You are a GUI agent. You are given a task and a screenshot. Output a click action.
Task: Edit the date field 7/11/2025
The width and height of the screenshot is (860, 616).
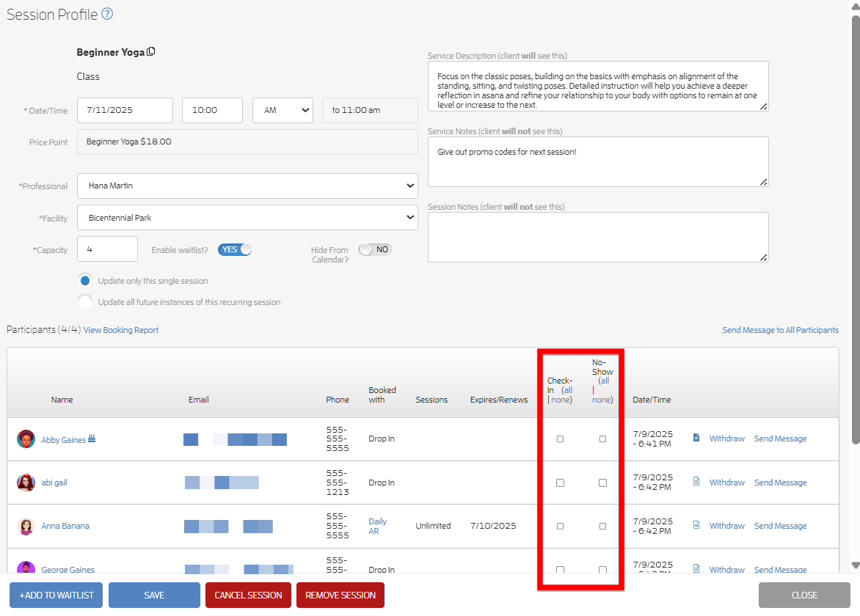tap(125, 110)
